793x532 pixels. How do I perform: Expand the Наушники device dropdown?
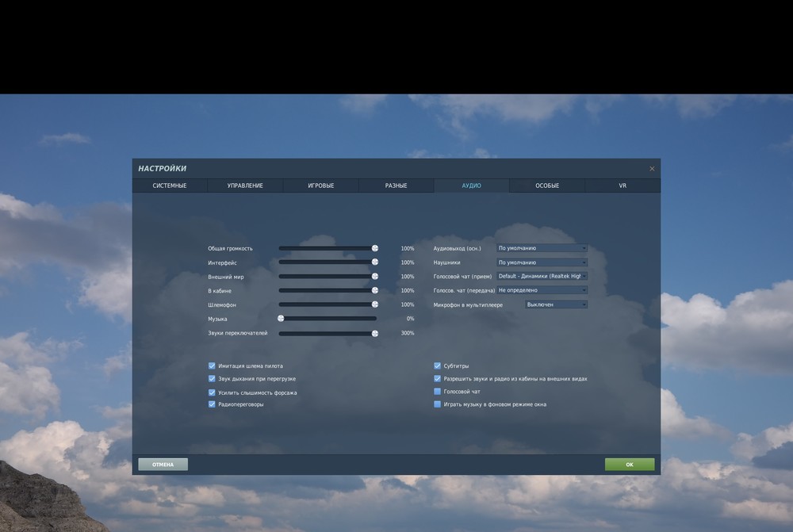click(x=542, y=262)
